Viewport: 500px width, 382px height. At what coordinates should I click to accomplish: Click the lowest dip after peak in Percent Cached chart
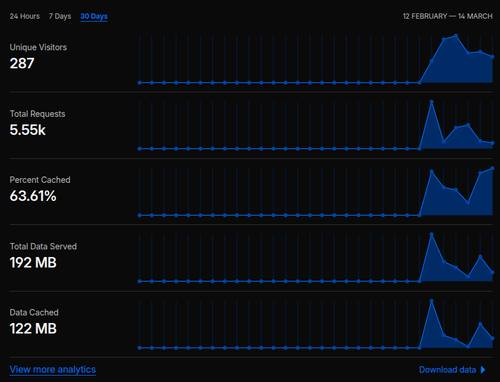(x=468, y=202)
